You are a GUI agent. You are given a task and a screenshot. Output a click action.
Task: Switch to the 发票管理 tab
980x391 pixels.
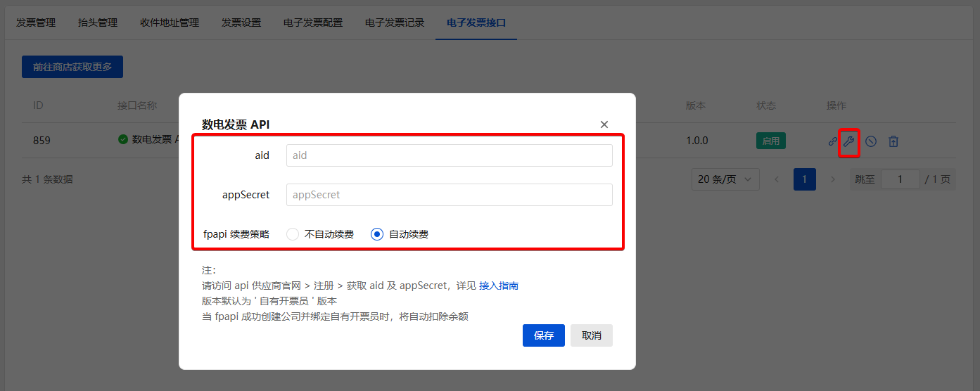tap(36, 23)
